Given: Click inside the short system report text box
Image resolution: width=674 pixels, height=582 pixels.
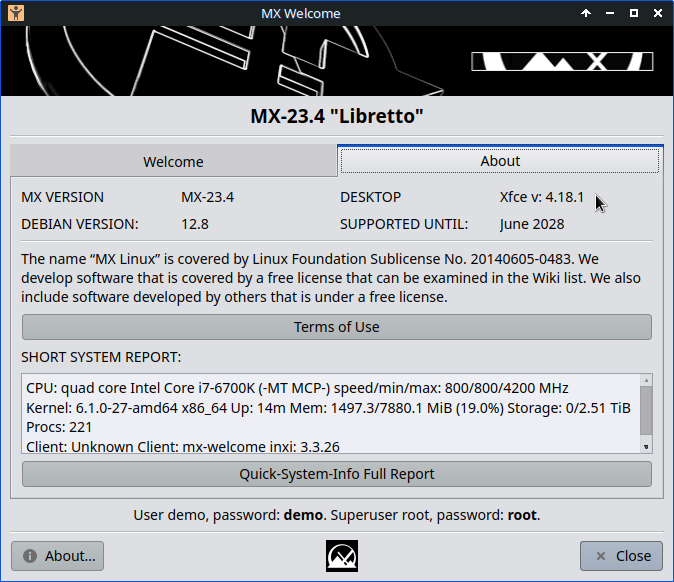Looking at the screenshot, I should (x=331, y=414).
